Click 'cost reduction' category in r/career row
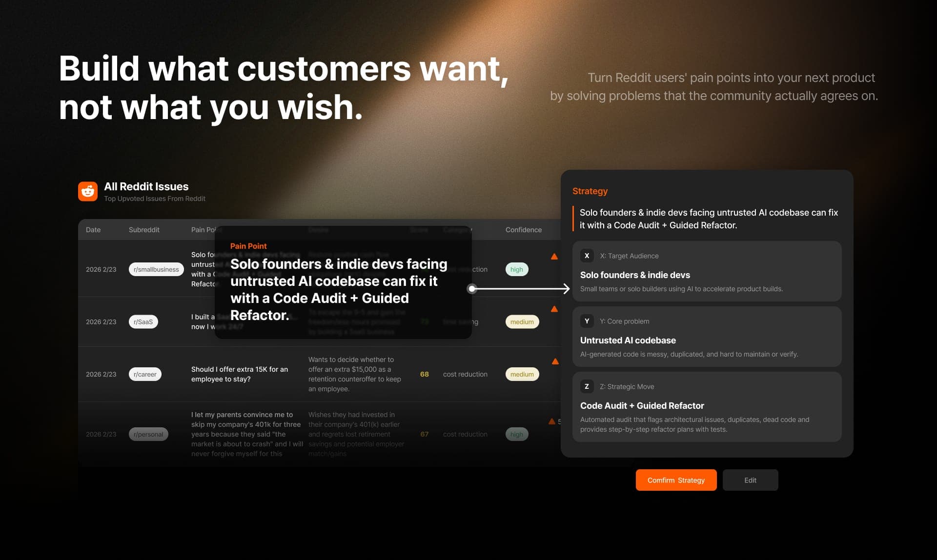Viewport: 937px width, 560px height. pyautogui.click(x=465, y=374)
